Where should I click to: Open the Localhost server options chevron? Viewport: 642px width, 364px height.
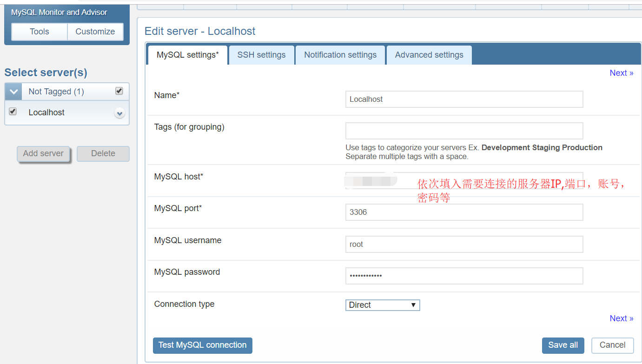pos(119,113)
